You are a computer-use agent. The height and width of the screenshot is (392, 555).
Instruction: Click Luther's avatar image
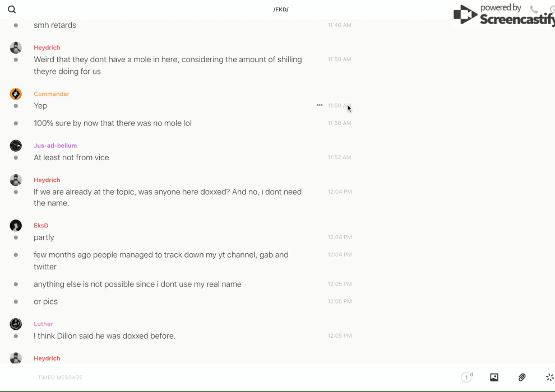[16, 324]
